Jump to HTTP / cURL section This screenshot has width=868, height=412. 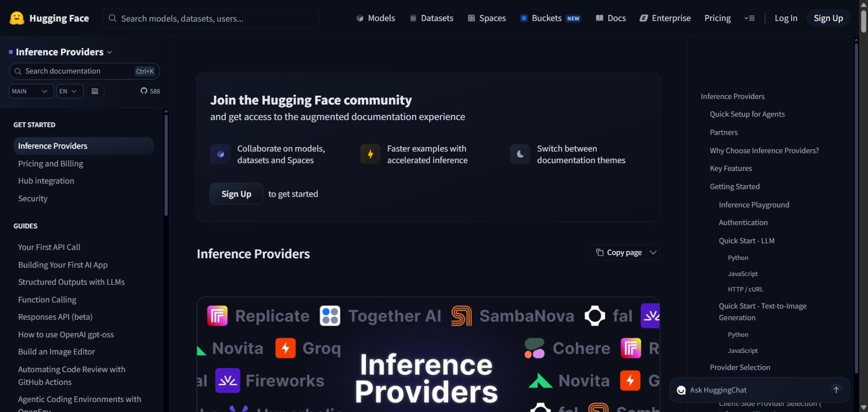tap(745, 289)
